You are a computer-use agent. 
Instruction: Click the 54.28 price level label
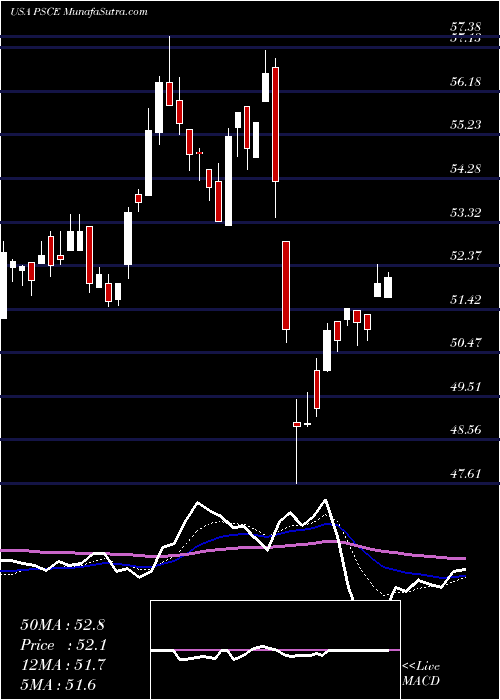click(x=466, y=169)
